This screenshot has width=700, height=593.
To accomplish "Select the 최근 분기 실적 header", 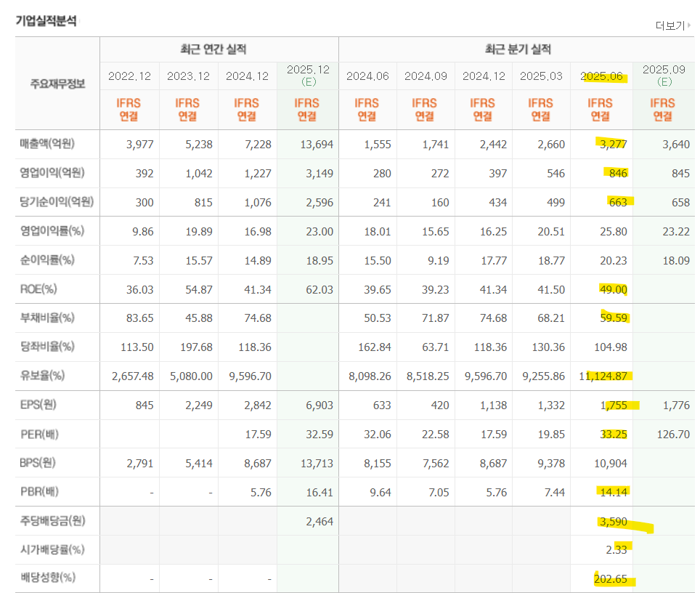I will 518,49.
